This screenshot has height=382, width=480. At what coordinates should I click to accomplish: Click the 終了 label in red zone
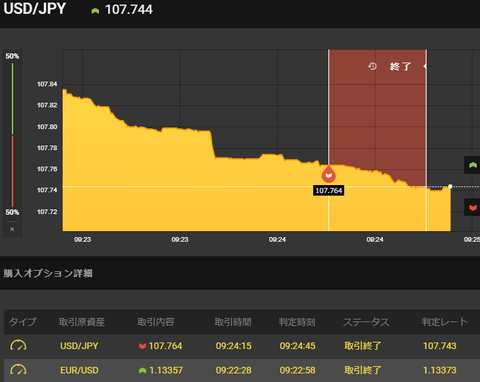[x=400, y=67]
